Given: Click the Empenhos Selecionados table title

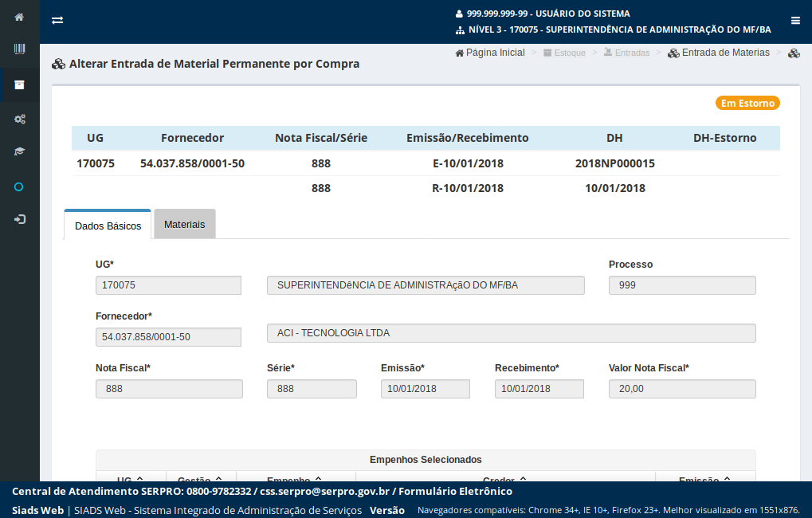Looking at the screenshot, I should click(426, 460).
